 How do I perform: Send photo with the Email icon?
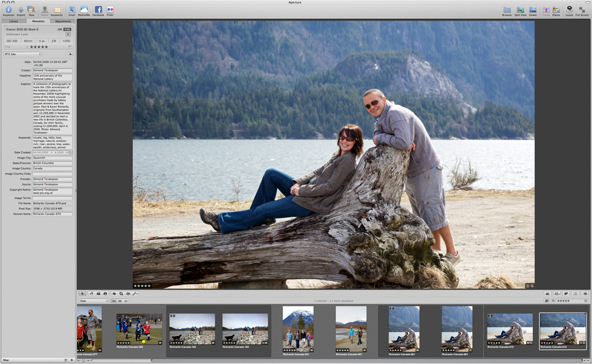pyautogui.click(x=72, y=9)
